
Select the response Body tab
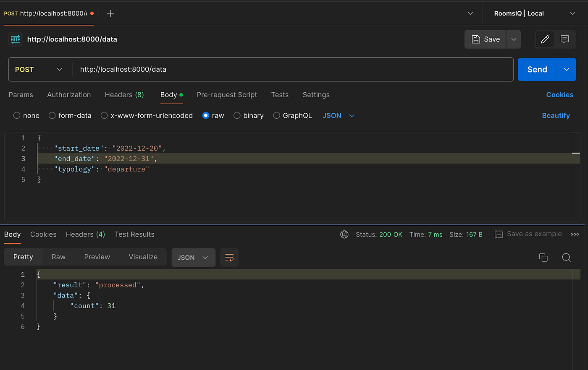[x=13, y=235]
